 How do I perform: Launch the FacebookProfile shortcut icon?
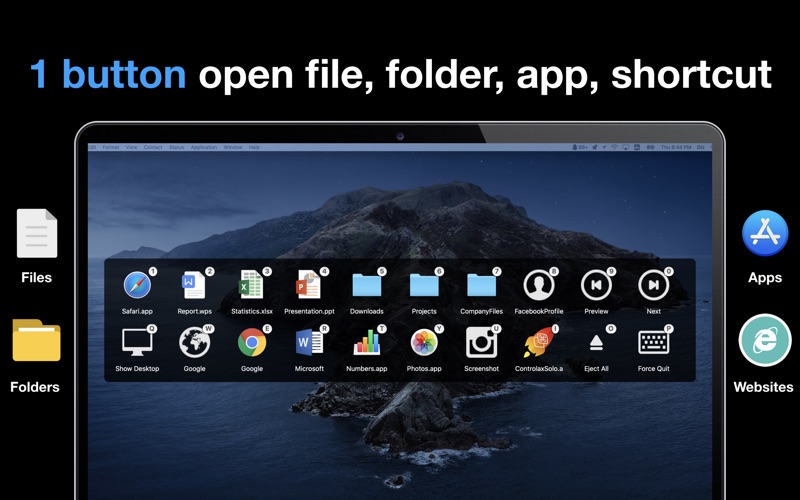click(539, 285)
